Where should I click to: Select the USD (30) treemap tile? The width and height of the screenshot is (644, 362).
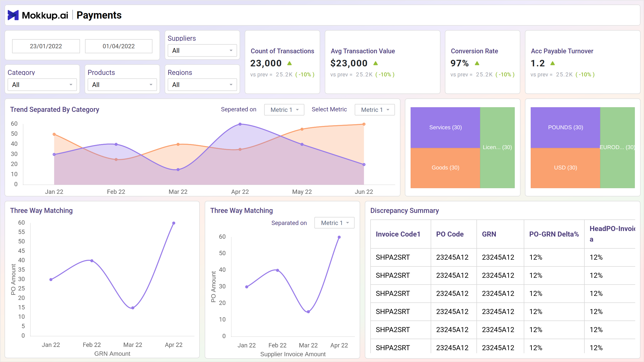tap(566, 168)
